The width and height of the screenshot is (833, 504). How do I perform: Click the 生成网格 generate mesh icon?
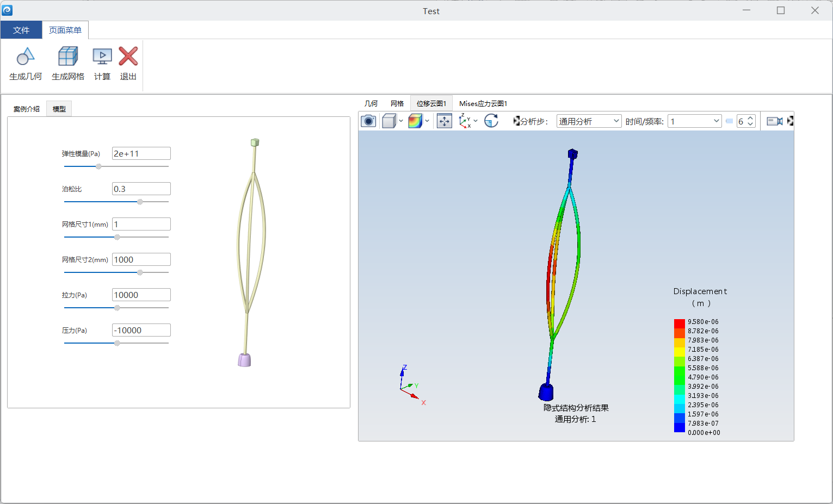coord(68,57)
